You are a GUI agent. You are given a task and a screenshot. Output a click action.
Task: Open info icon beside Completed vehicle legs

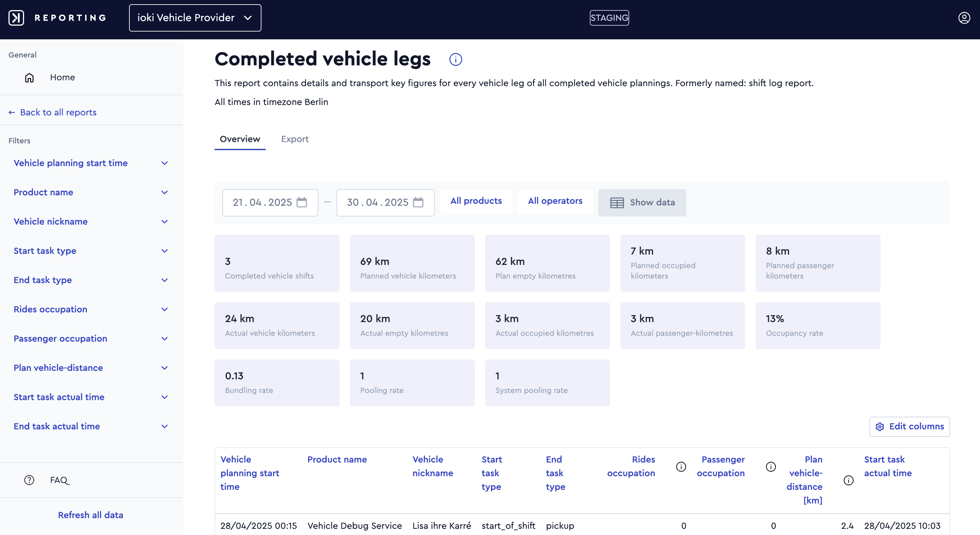(456, 59)
